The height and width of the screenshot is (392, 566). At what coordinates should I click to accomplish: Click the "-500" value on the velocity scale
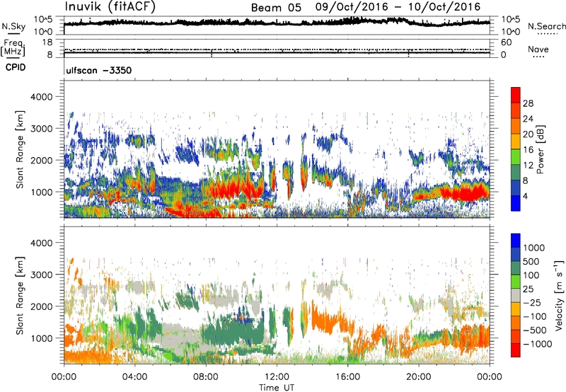(x=535, y=330)
